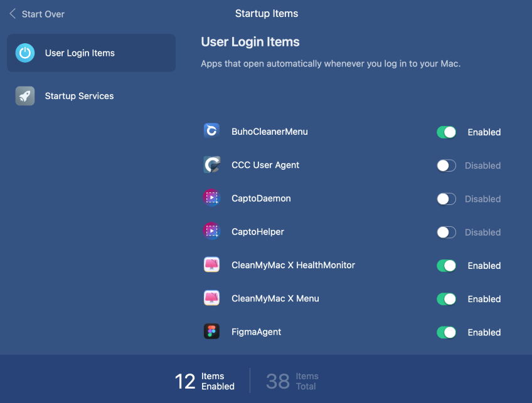The height and width of the screenshot is (403, 532).
Task: Click the rocket Startup Services icon
Action: (x=25, y=96)
